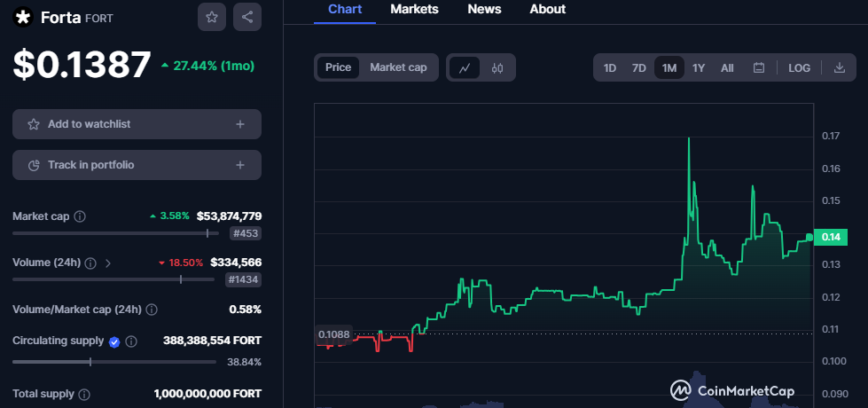This screenshot has height=408, width=868.
Task: Toggle LOG scale on chart
Action: 799,67
